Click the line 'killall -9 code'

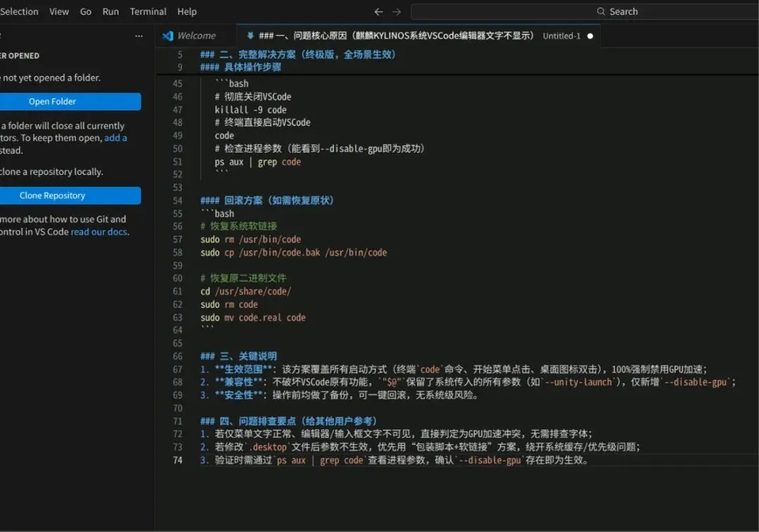click(x=251, y=110)
